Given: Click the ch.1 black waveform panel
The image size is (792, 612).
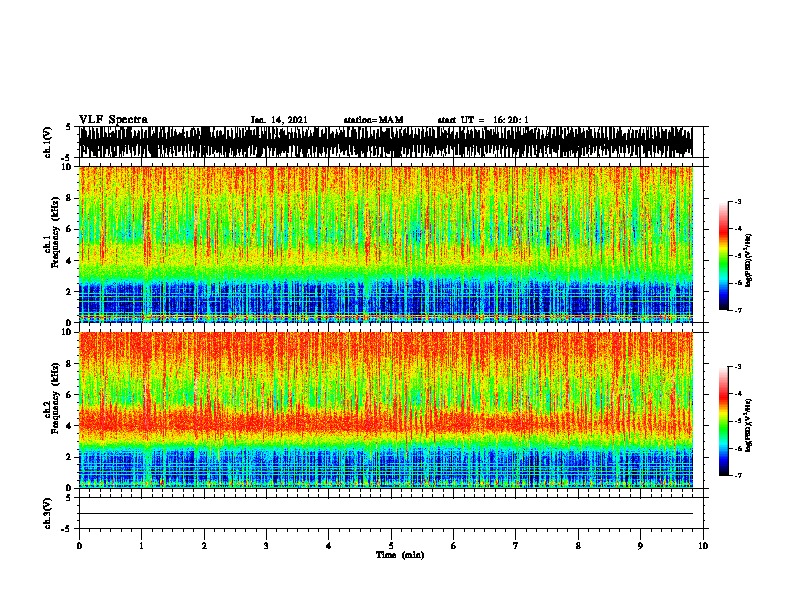Looking at the screenshot, I should (386, 142).
